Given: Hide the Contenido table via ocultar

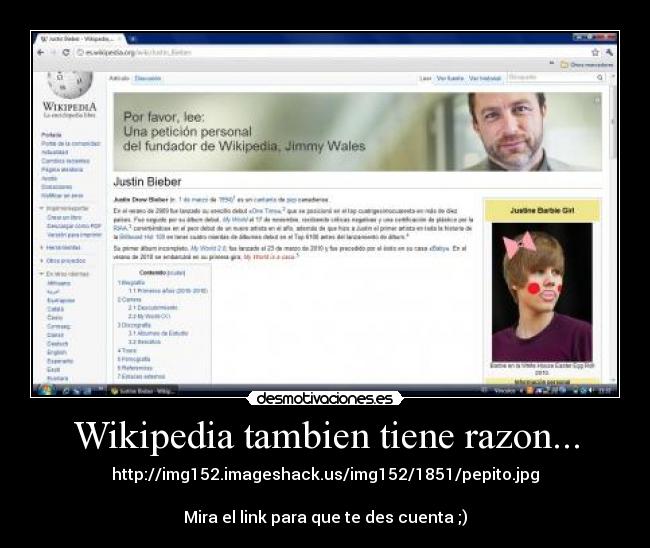Looking at the screenshot, I should [176, 273].
